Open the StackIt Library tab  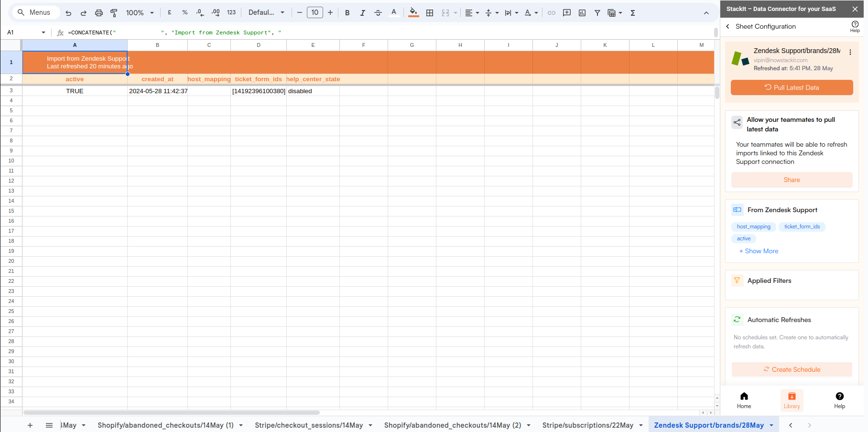[792, 400]
